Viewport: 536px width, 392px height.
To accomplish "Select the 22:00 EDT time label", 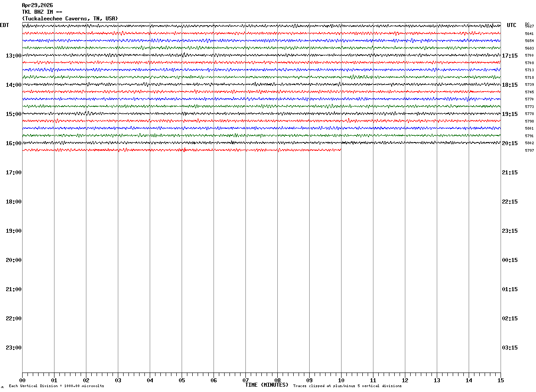I will (x=14, y=319).
